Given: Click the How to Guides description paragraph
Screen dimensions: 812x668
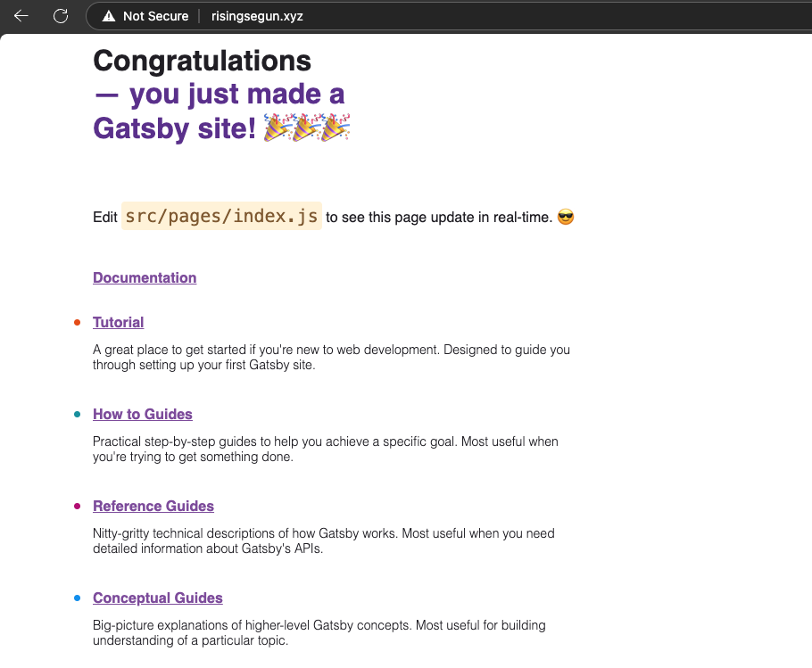Looking at the screenshot, I should pos(325,449).
